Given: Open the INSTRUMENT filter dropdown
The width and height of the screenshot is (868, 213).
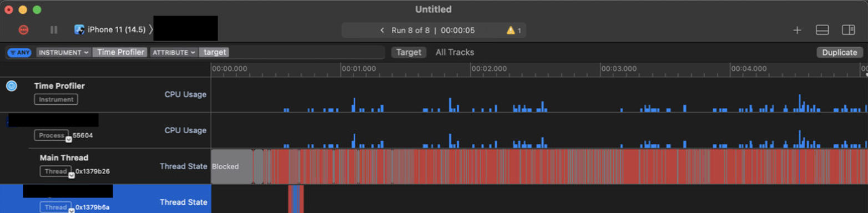Looking at the screenshot, I should (x=63, y=52).
